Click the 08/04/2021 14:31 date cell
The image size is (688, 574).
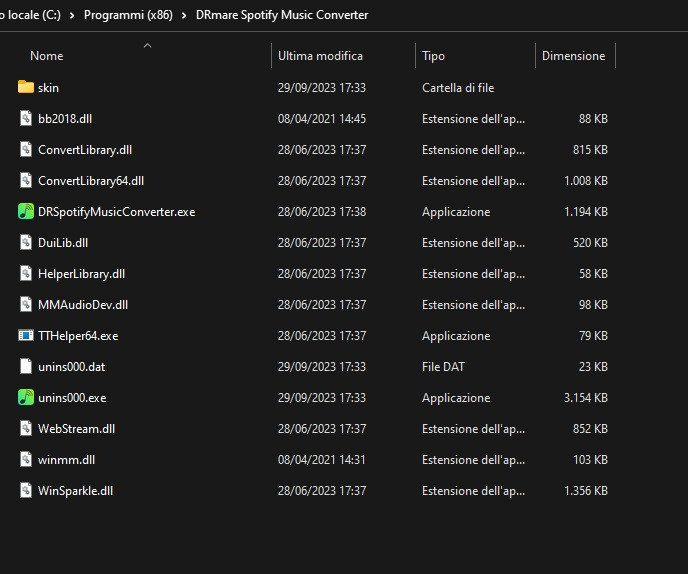322,459
